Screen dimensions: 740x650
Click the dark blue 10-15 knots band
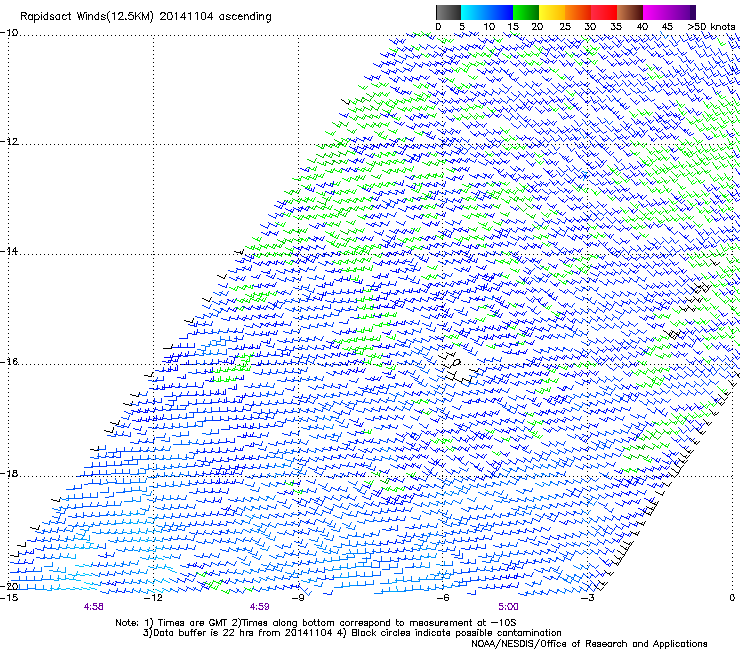(500, 12)
